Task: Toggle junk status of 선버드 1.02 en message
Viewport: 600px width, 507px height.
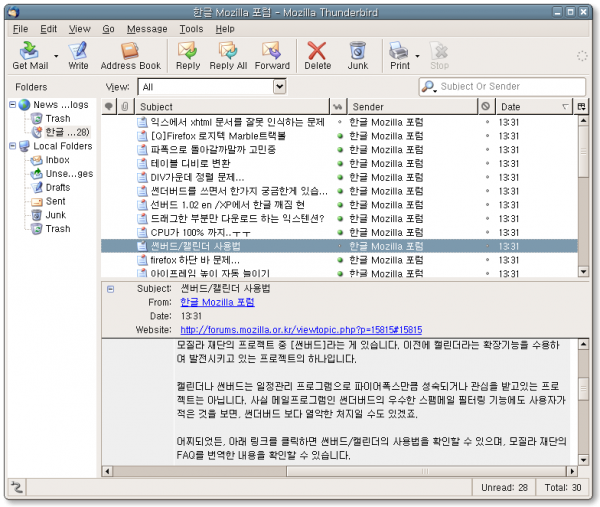Action: 487,205
